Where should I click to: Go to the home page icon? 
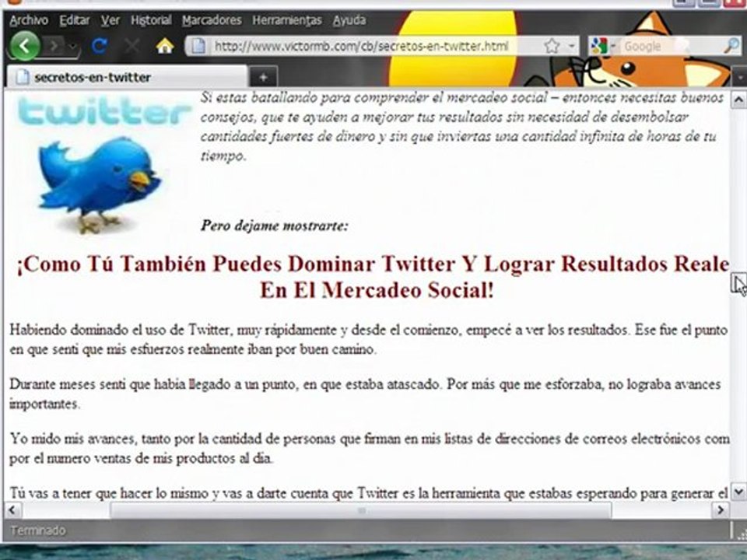tap(164, 46)
